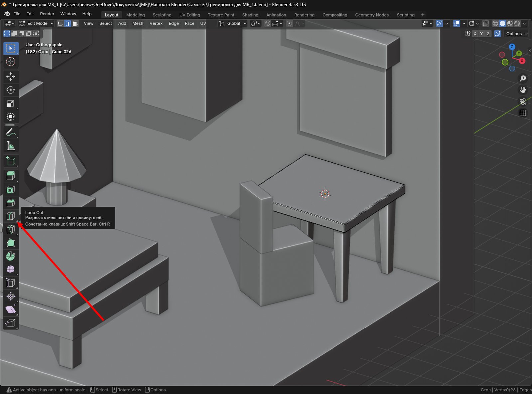Open the Mesh menu

pos(138,23)
